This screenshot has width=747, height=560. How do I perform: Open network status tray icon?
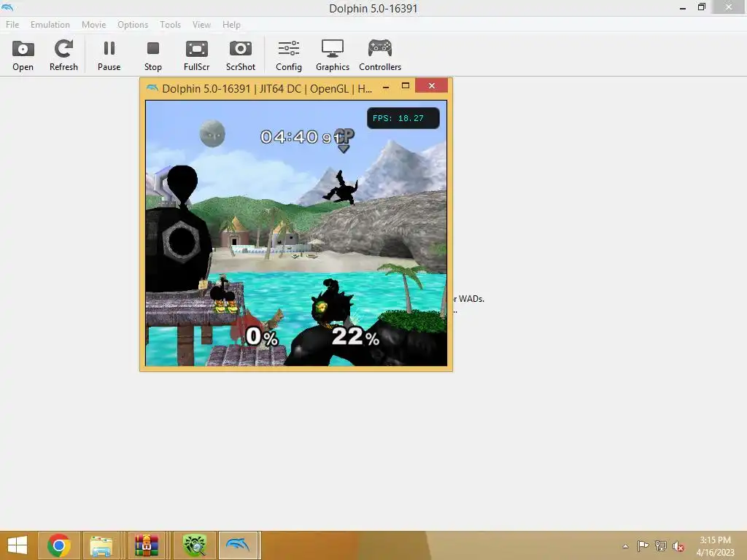660,545
